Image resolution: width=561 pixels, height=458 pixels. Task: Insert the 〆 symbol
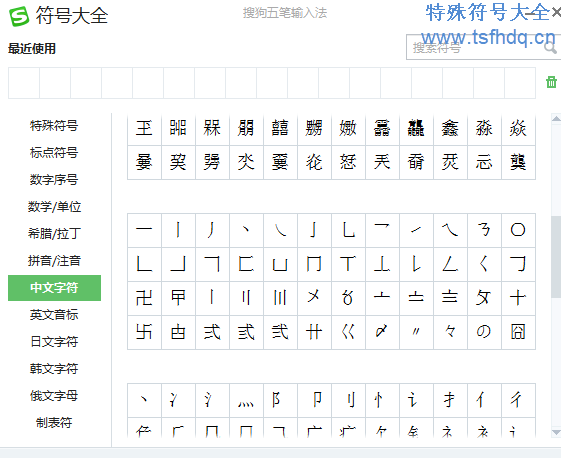click(382, 332)
